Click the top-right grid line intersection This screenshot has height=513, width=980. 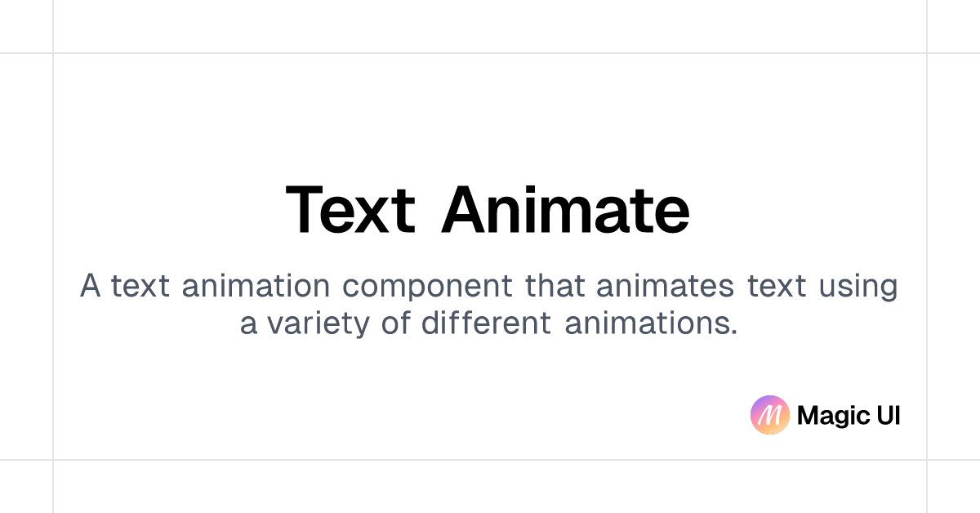coord(927,53)
